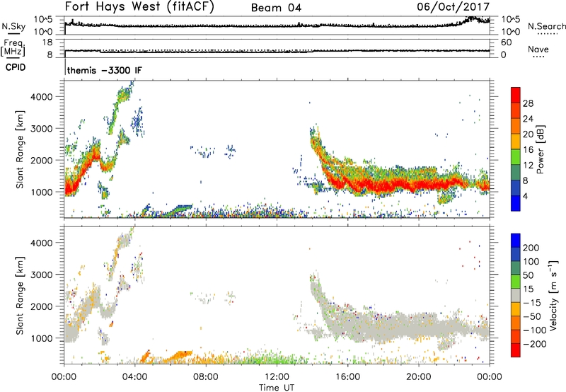Click the "N.Sky" legend label
The width and height of the screenshot is (566, 392).
[x=13, y=26]
